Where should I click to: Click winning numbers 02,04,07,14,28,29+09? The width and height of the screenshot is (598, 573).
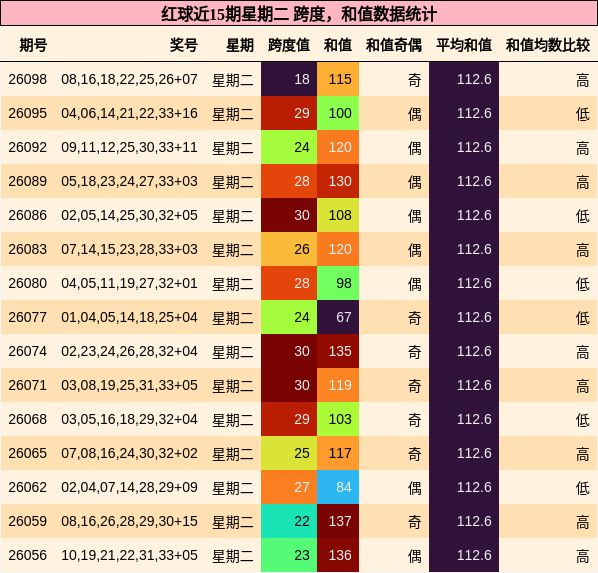click(x=129, y=487)
